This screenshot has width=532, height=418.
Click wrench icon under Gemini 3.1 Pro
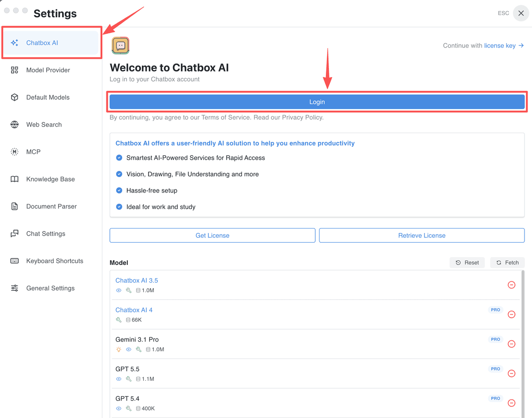coord(139,350)
